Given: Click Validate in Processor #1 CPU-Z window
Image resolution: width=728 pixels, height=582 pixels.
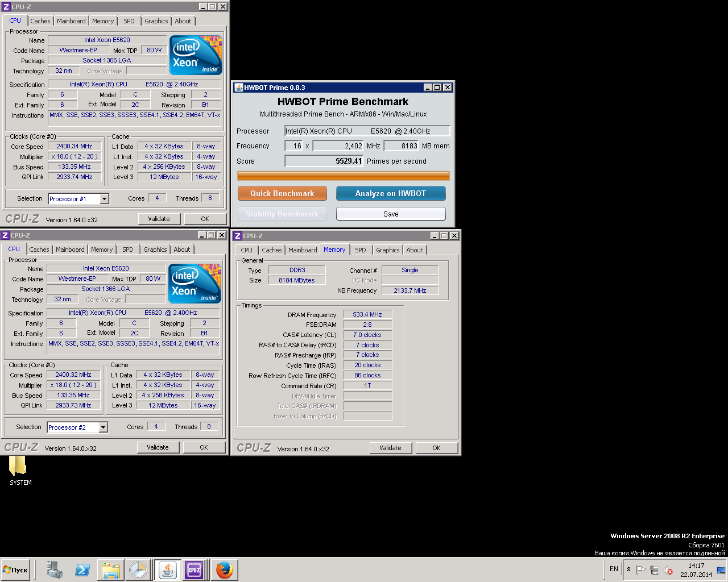Looking at the screenshot, I should [159, 219].
